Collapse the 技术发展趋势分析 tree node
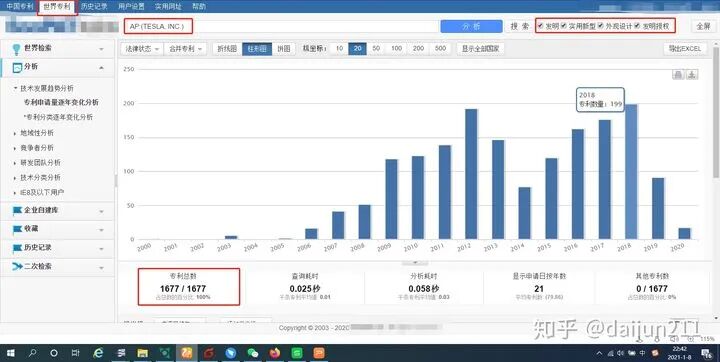Screen dimensions: 720x362 pyautogui.click(x=16, y=88)
